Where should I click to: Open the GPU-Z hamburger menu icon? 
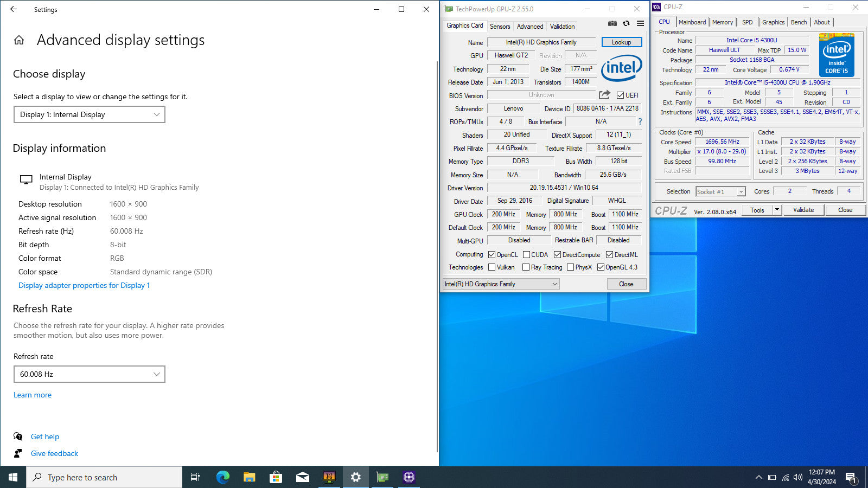coord(640,23)
